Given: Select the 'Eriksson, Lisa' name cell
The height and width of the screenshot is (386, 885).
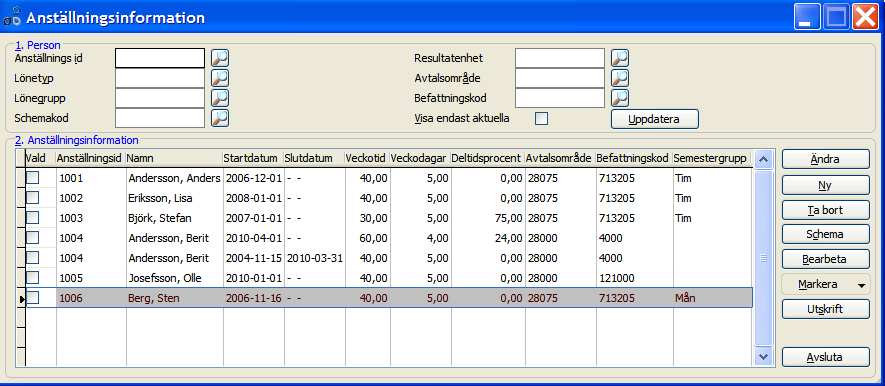Looking at the screenshot, I should coord(174,198).
